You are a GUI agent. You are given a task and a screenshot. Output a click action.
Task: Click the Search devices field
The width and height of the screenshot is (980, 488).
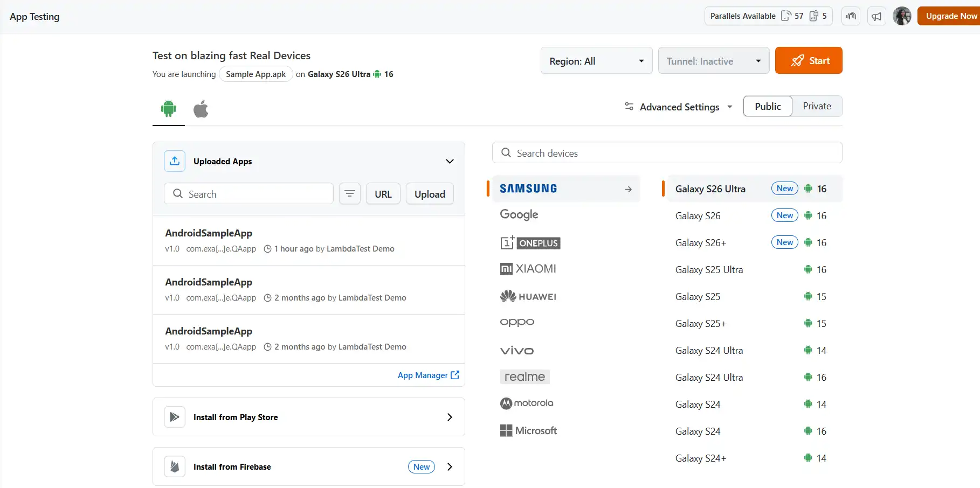point(667,153)
